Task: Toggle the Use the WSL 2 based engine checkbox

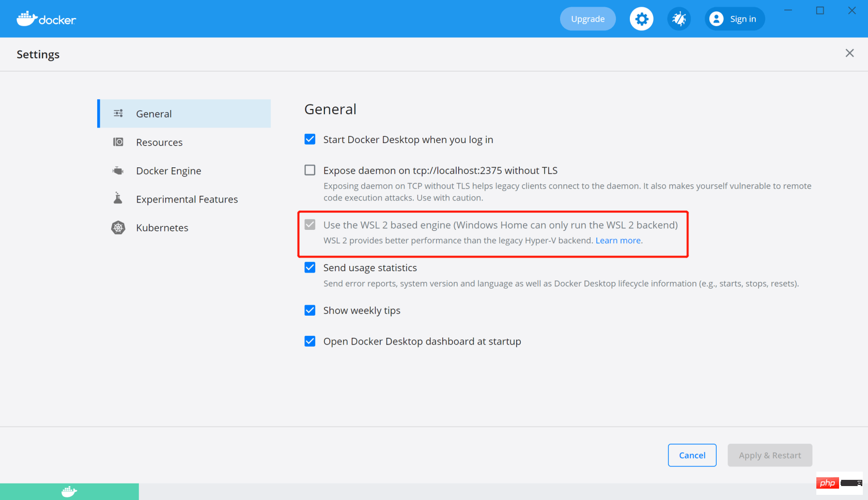Action: (x=310, y=225)
